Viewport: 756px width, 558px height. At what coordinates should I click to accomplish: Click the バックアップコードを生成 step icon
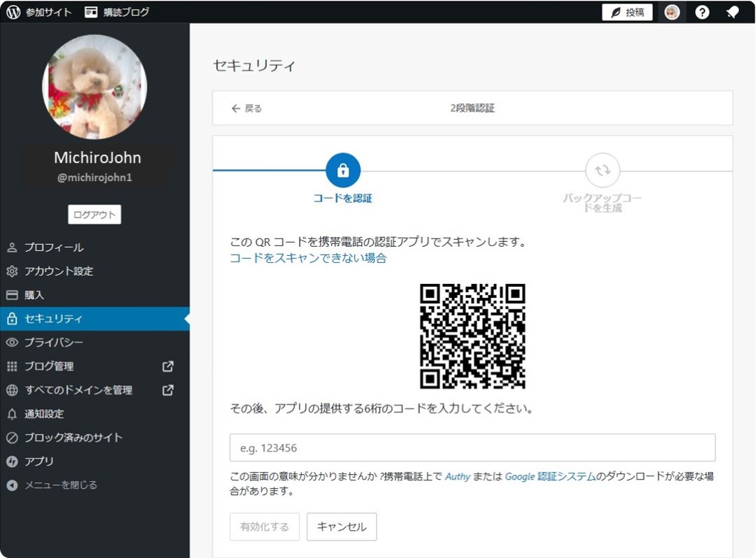(602, 171)
